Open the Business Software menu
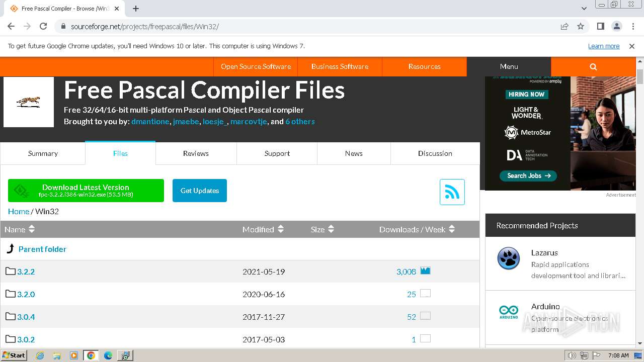The height and width of the screenshot is (362, 644). [x=340, y=66]
